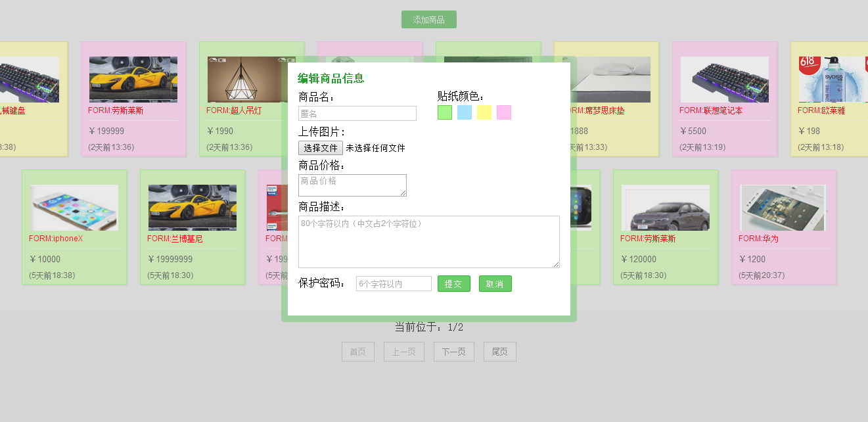Open the 席梦思床垫 mattress thumbnail

(610, 79)
